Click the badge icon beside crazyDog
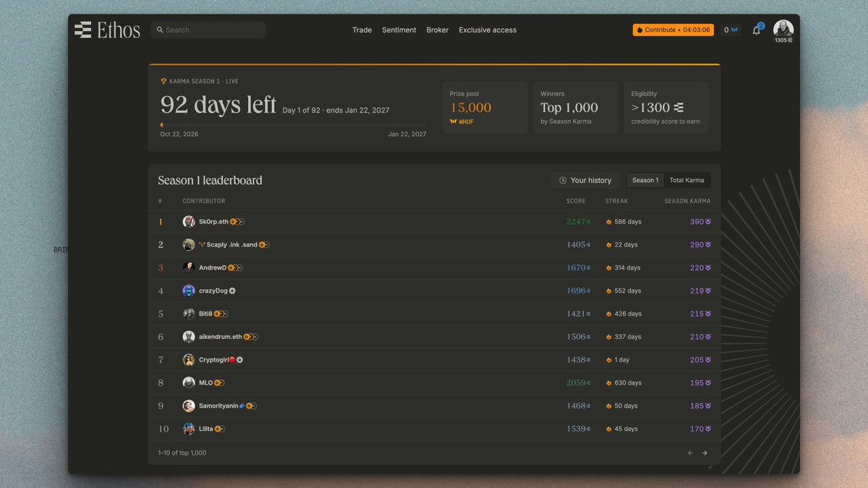 (232, 291)
